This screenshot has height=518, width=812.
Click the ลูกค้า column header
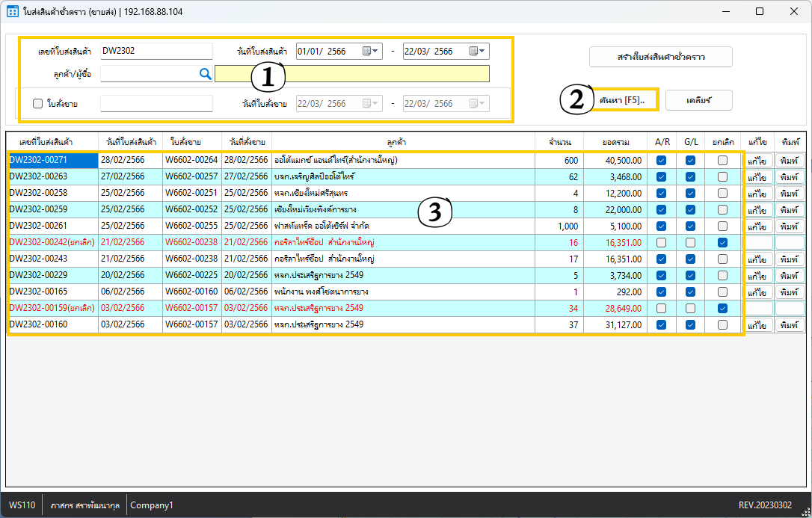402,141
